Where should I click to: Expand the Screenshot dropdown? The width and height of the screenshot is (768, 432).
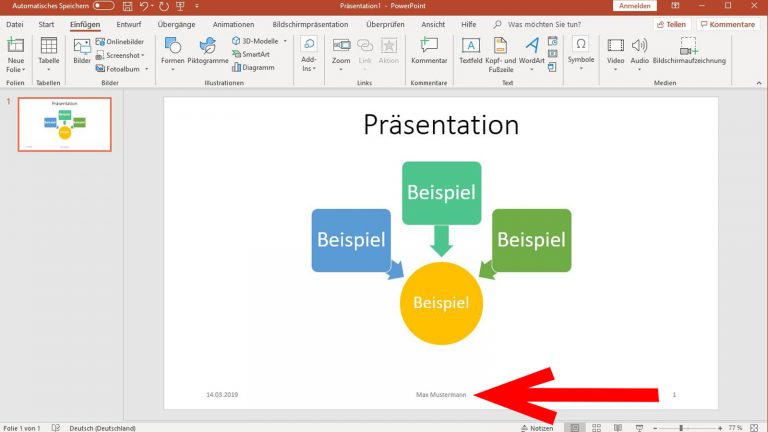tap(126, 55)
